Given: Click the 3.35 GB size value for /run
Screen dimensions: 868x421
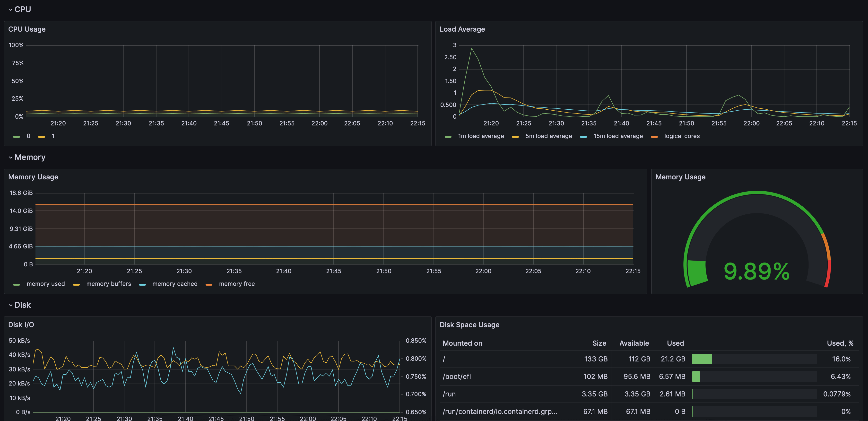Looking at the screenshot, I should 595,394.
